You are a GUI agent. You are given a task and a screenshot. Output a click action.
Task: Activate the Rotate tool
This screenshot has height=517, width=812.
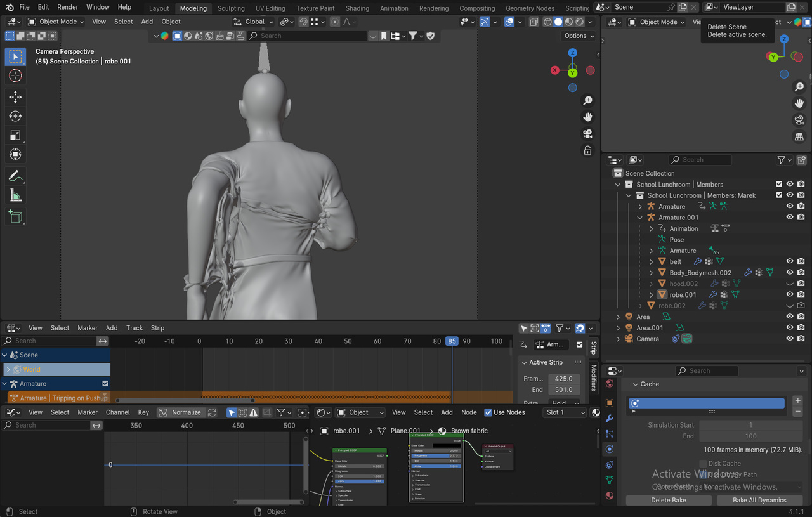(x=16, y=116)
